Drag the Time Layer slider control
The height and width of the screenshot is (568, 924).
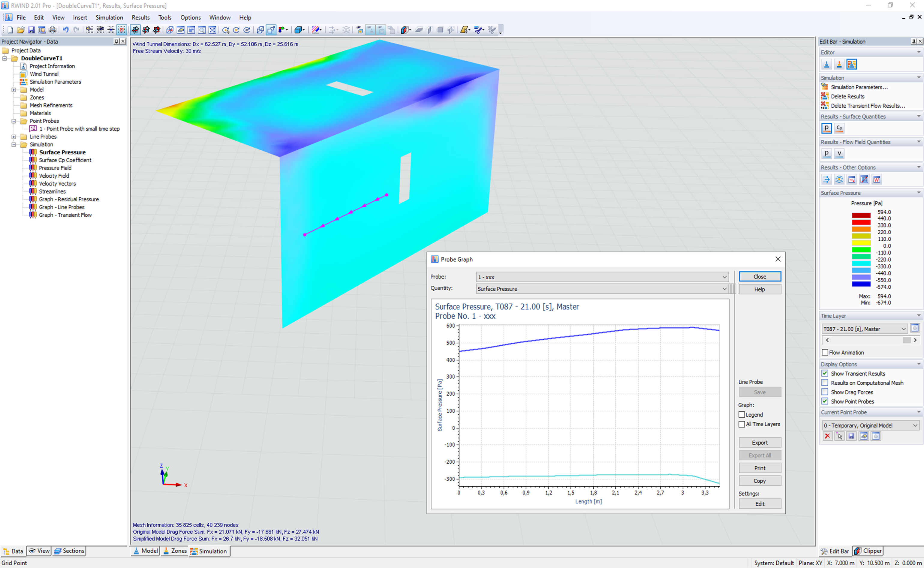pyautogui.click(x=904, y=340)
